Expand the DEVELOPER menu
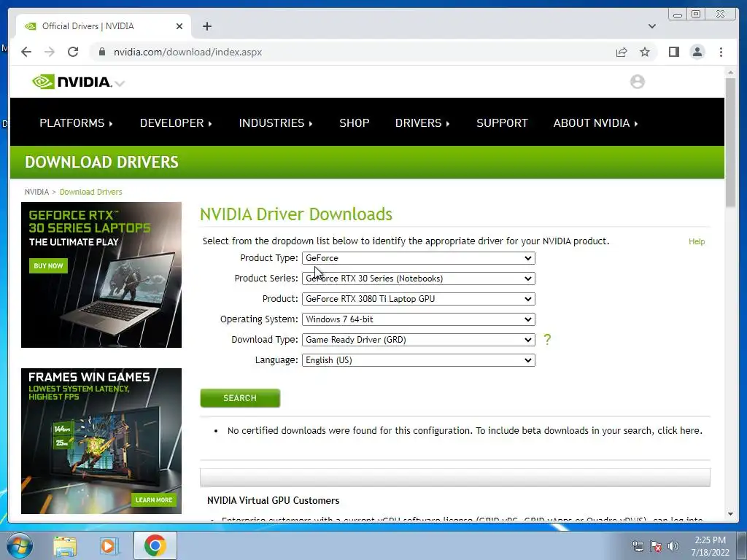 click(x=176, y=122)
